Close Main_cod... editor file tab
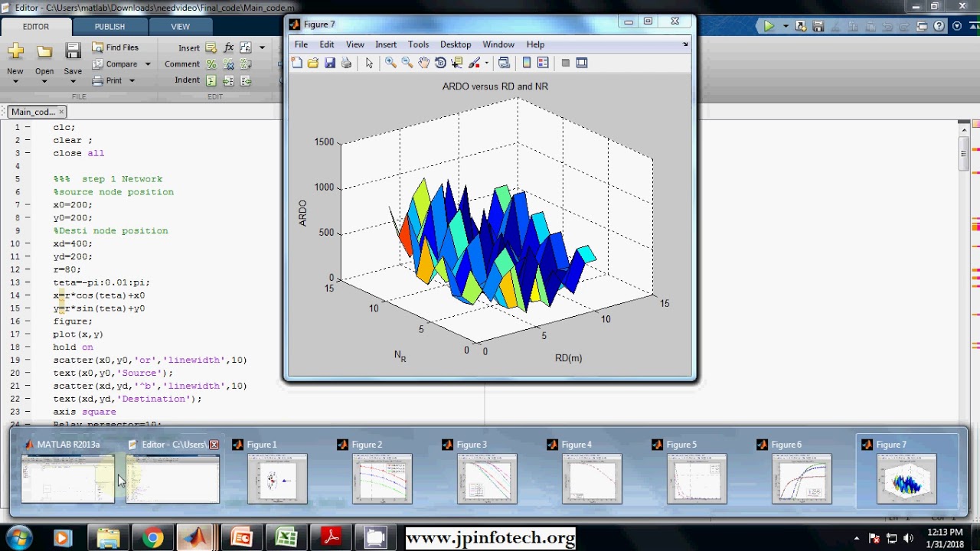 click(x=62, y=112)
